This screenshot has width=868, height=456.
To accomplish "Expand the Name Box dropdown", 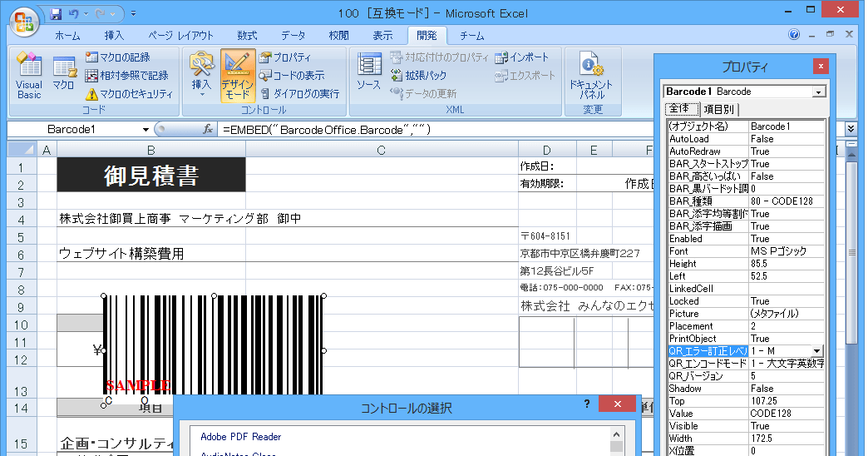I will point(145,130).
